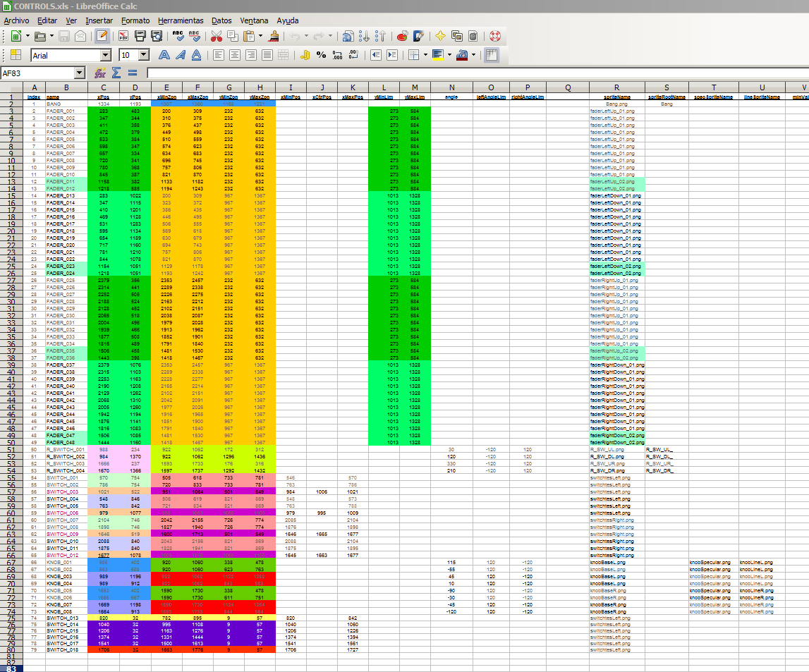The height and width of the screenshot is (672, 809).
Task: Click the Sum sigma icon
Action: (116, 73)
